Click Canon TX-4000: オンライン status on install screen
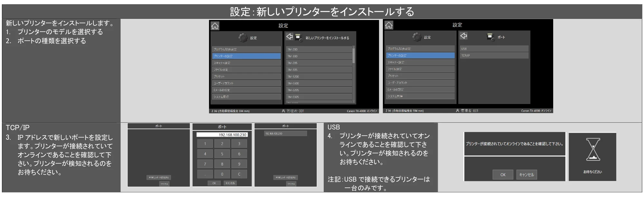The image size is (644, 218). tap(362, 111)
